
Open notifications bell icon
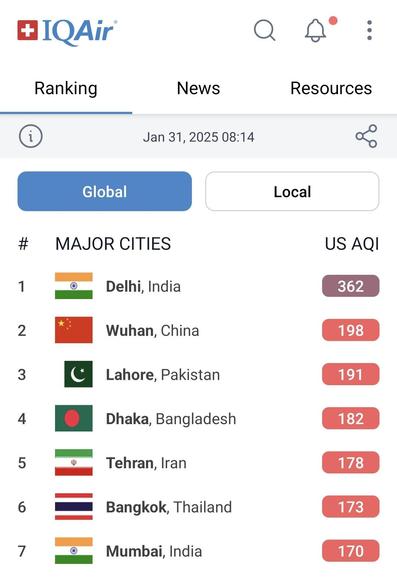point(316,30)
